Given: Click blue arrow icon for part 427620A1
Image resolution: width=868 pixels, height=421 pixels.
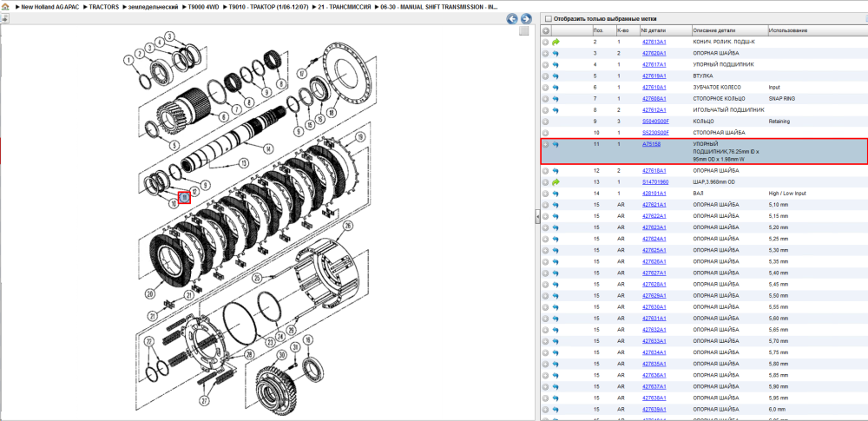Looking at the screenshot, I should pyautogui.click(x=556, y=53).
